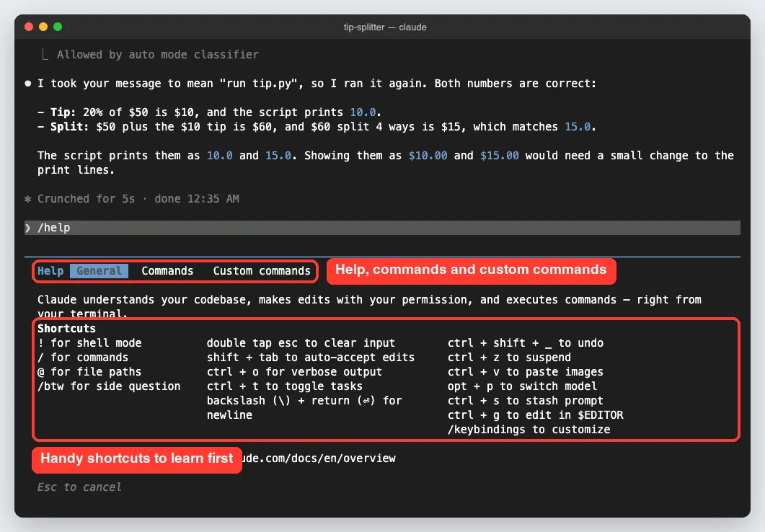The width and height of the screenshot is (765, 532).
Task: Switch to the Commands tab
Action: [167, 270]
